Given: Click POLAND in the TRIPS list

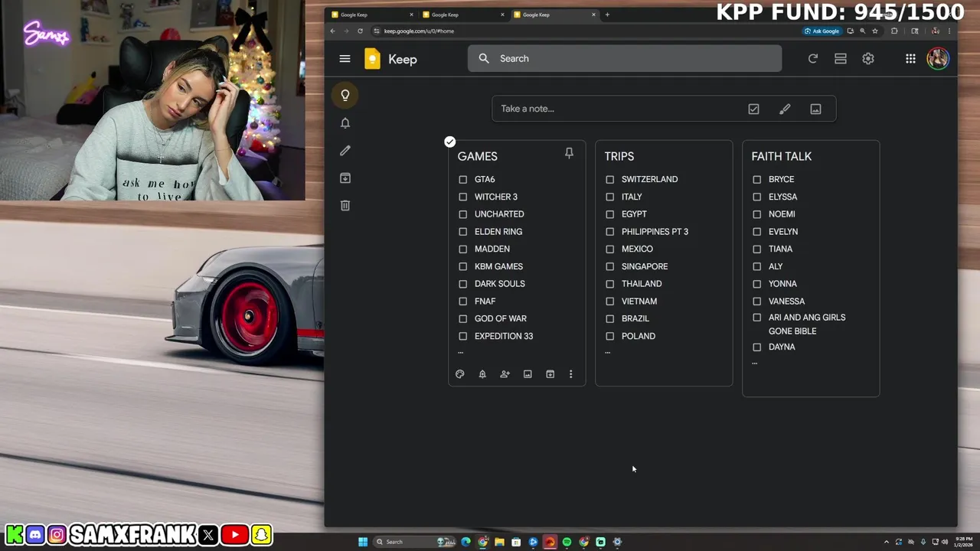Looking at the screenshot, I should click(x=638, y=337).
